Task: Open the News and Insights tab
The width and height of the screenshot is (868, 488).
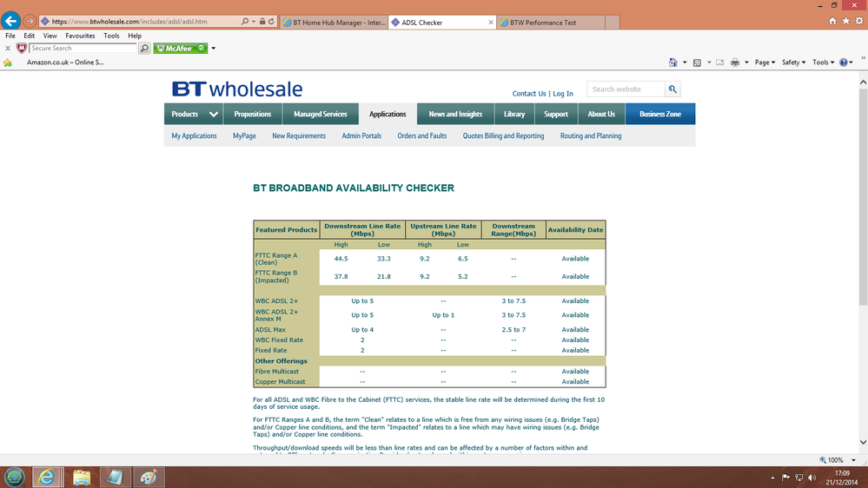Action: point(455,114)
